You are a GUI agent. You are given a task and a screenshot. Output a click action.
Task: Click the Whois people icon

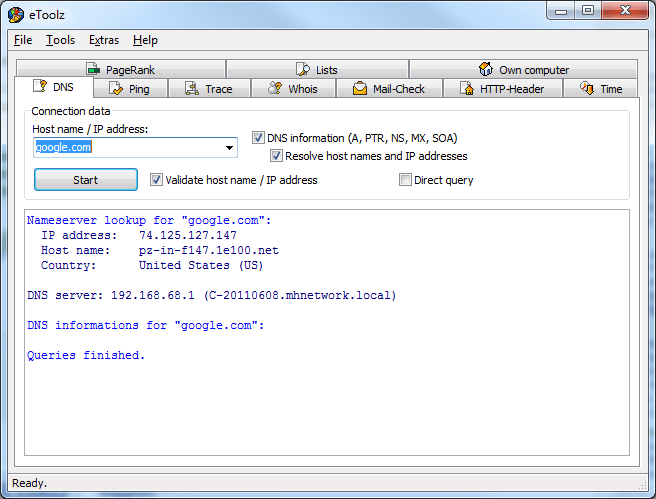coord(275,88)
